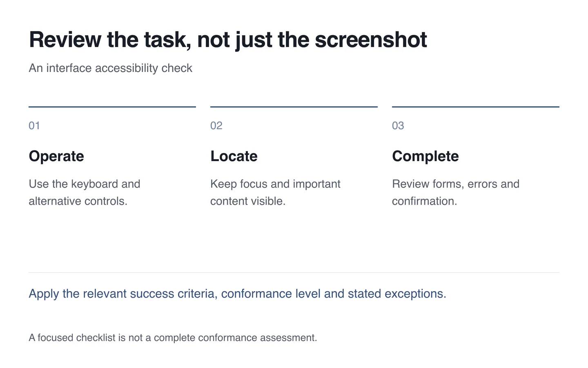Select the Operate heading
This screenshot has height=368, width=588.
(56, 156)
